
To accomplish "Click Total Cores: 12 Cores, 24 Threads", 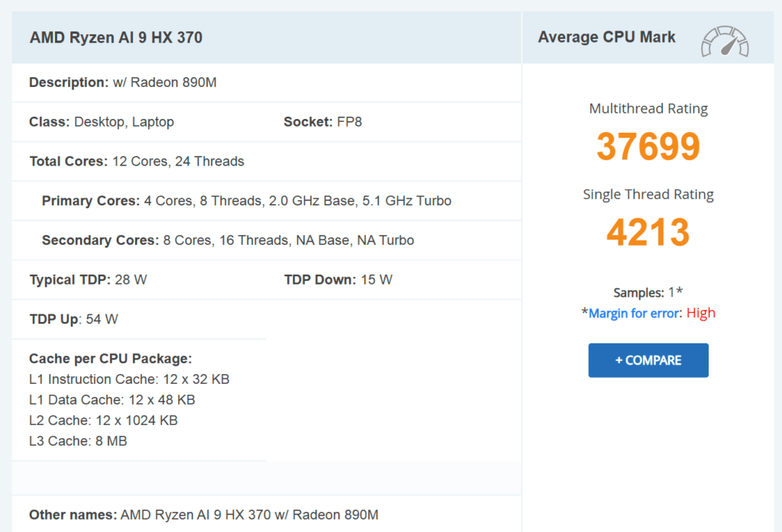I will pos(137,161).
